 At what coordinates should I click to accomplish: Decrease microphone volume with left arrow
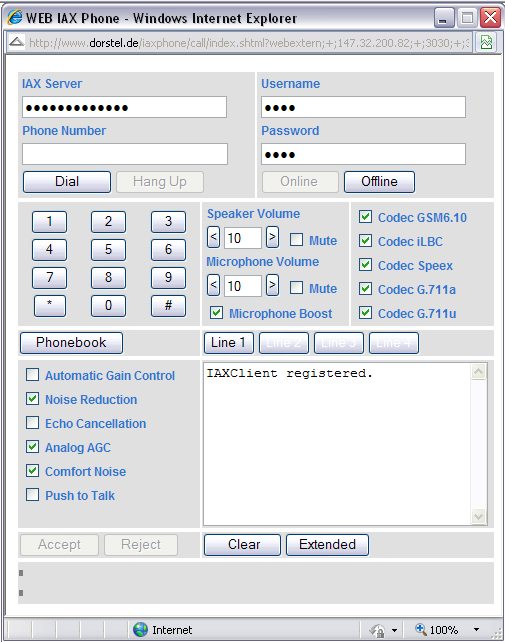(213, 285)
